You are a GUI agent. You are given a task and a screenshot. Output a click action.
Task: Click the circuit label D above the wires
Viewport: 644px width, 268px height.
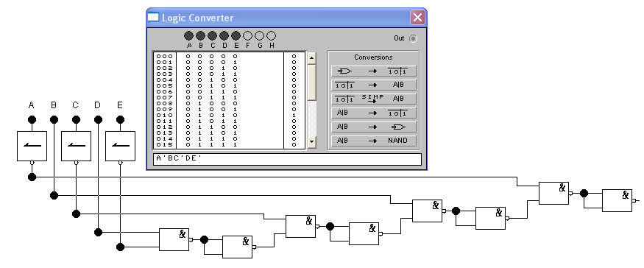point(97,105)
